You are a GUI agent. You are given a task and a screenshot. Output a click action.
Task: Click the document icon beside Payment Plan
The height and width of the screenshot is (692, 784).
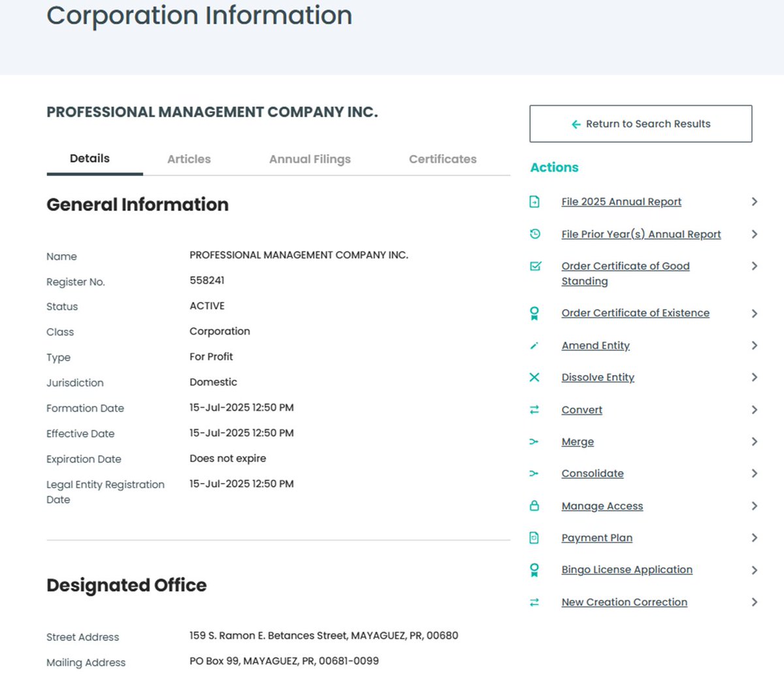tap(534, 538)
